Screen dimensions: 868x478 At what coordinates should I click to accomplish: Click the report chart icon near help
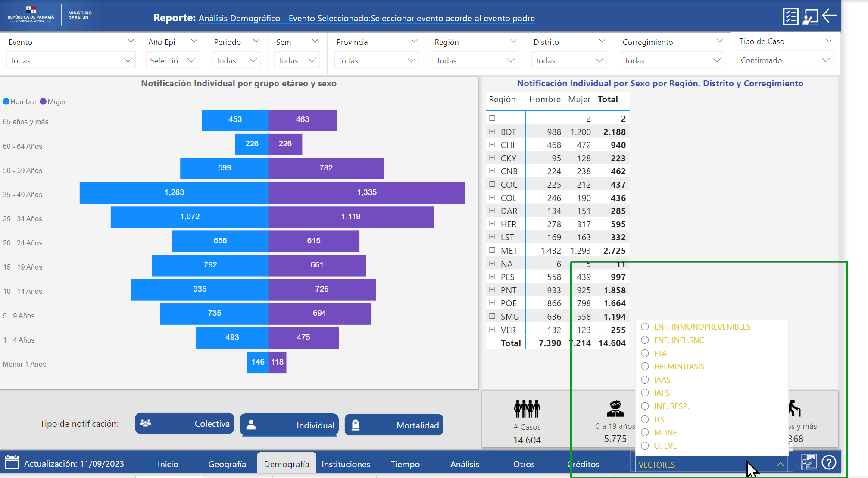809,462
